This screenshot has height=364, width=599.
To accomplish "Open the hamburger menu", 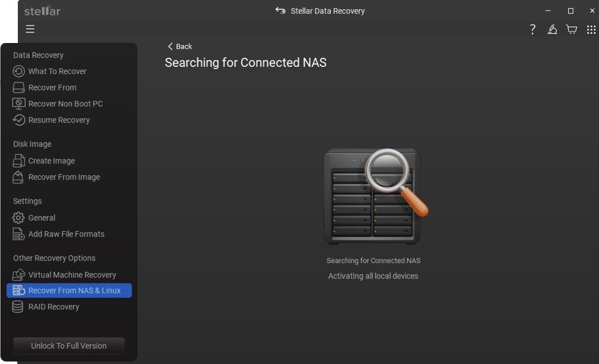I will (x=30, y=29).
